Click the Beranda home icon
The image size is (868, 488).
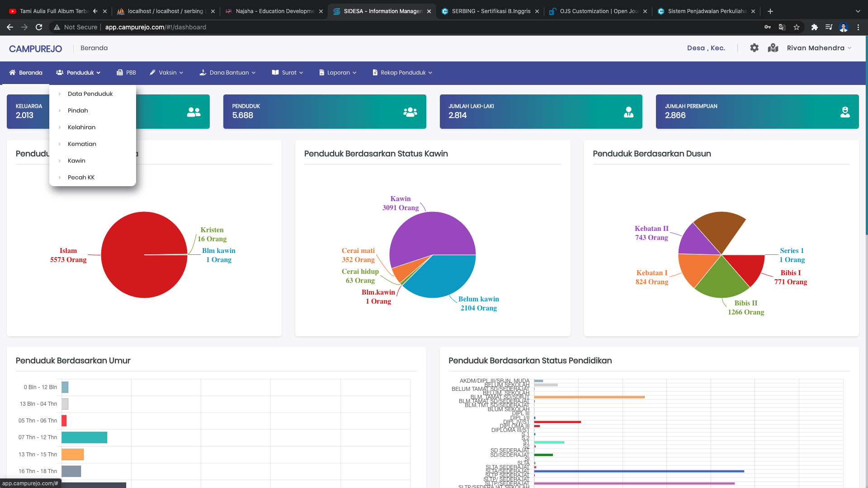point(12,73)
